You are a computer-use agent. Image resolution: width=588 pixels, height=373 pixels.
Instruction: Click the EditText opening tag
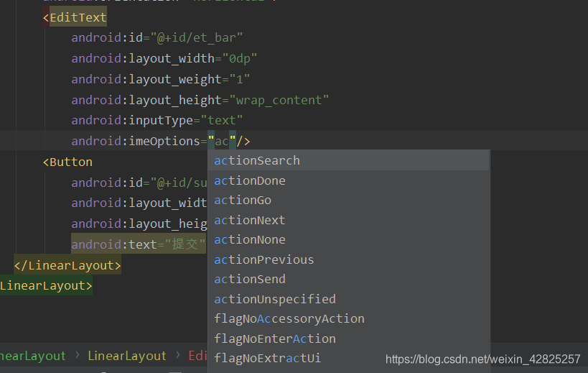pyautogui.click(x=75, y=17)
